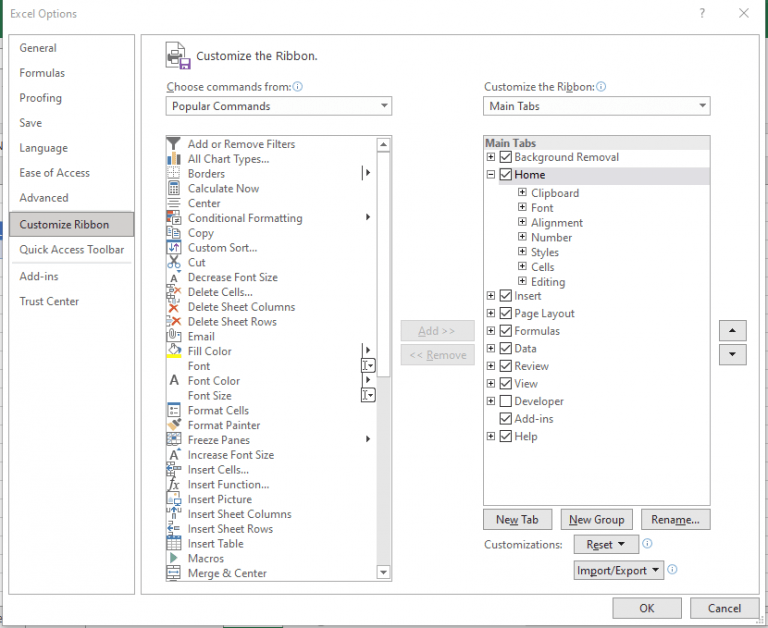Click the Calculate Now calculator icon
This screenshot has width=768, height=628.
pyautogui.click(x=173, y=188)
